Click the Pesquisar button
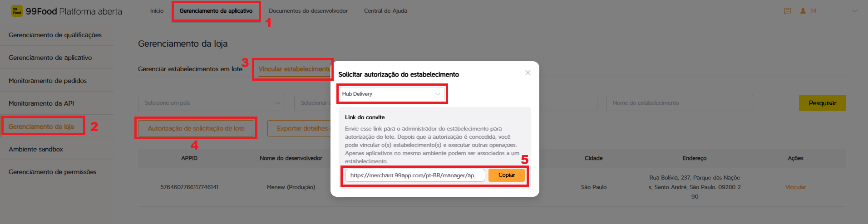The width and height of the screenshot is (868, 224). click(x=822, y=103)
